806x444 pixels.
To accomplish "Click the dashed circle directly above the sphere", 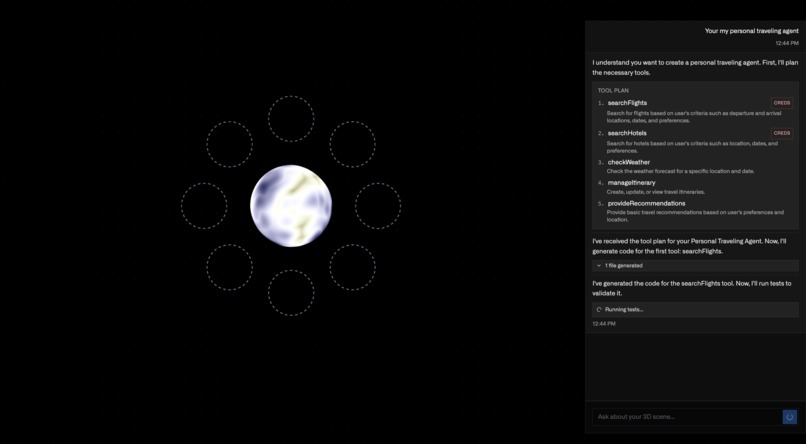I will click(291, 119).
